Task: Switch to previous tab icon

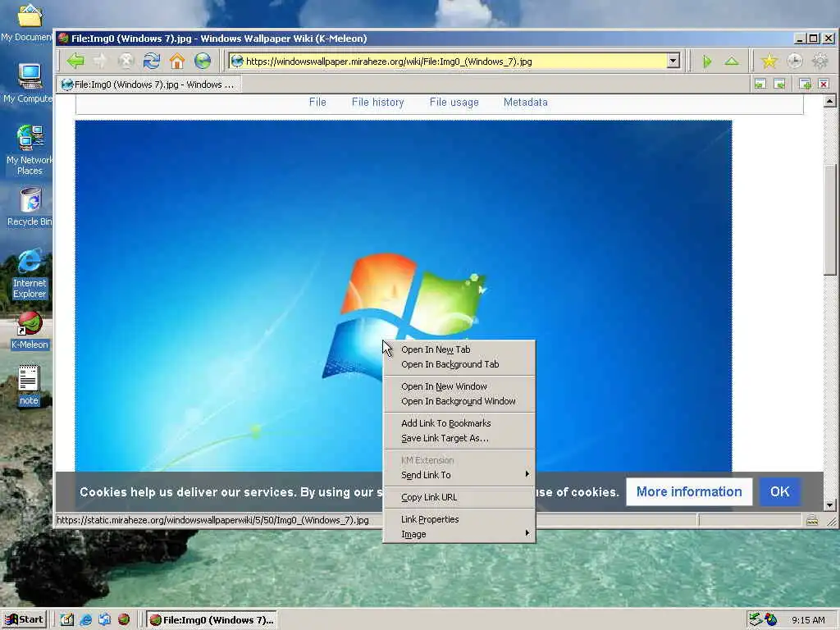Action: (760, 84)
